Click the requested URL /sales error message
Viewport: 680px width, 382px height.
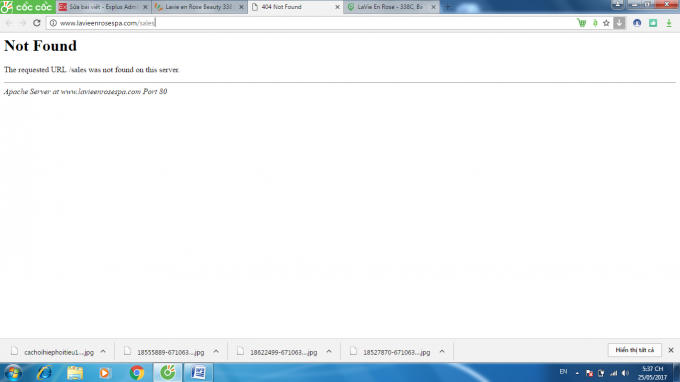(92, 70)
